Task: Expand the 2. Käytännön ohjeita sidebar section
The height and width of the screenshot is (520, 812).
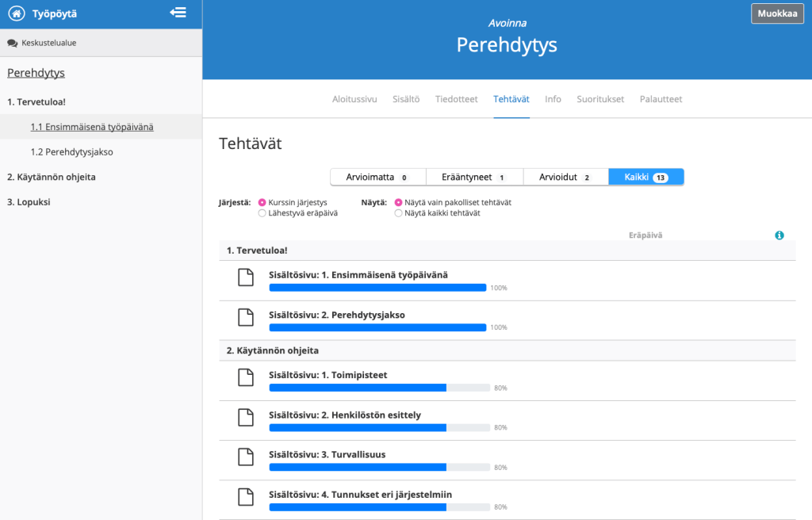Action: pyautogui.click(x=52, y=177)
